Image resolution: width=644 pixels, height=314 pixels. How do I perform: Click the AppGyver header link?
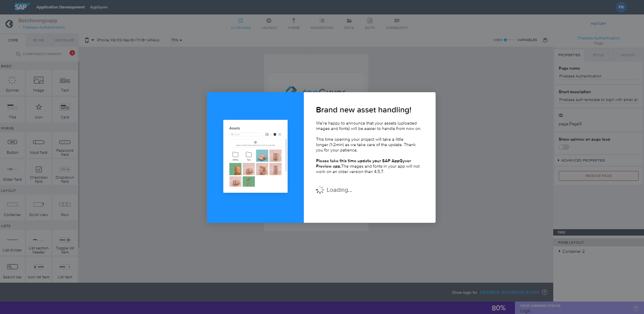[99, 7]
